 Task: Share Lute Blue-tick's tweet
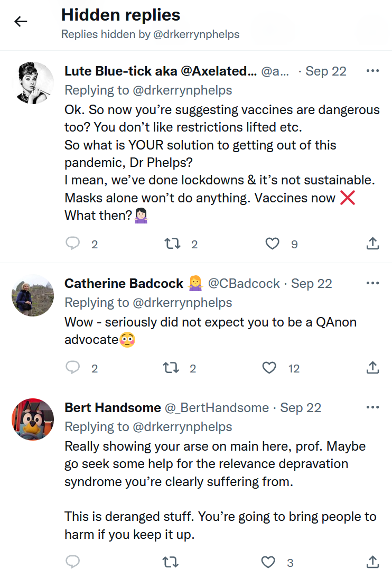pos(372,244)
